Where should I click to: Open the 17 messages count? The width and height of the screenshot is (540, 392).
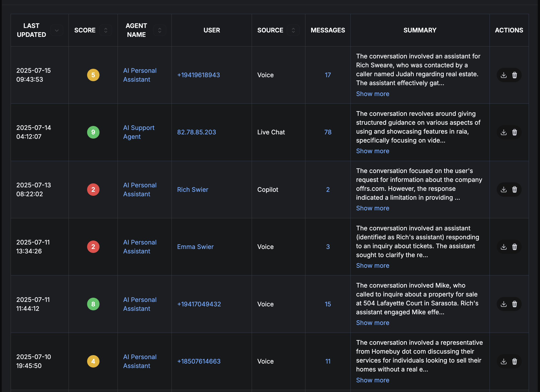[328, 75]
